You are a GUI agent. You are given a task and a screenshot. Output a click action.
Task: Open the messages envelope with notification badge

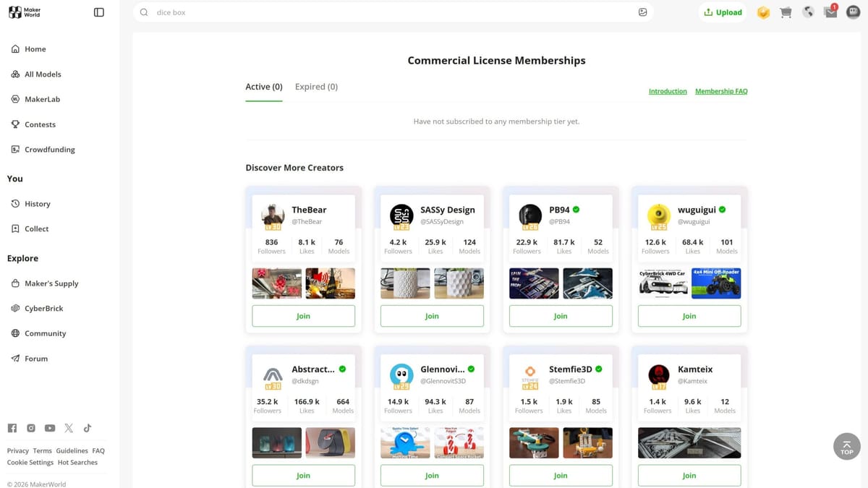830,12
